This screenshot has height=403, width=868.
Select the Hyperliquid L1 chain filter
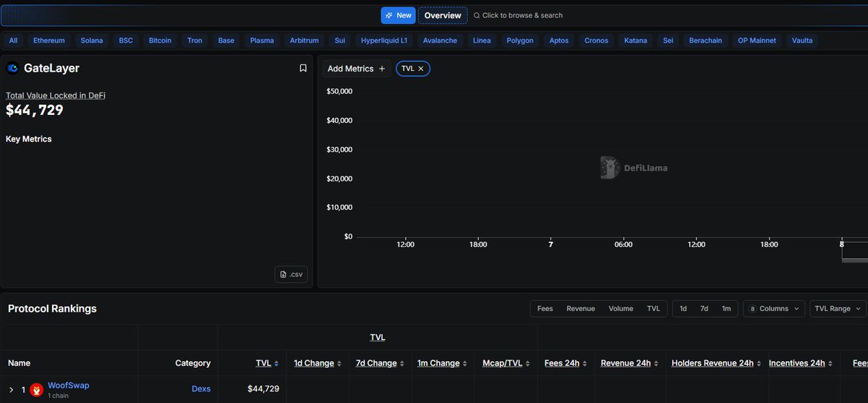click(x=384, y=41)
